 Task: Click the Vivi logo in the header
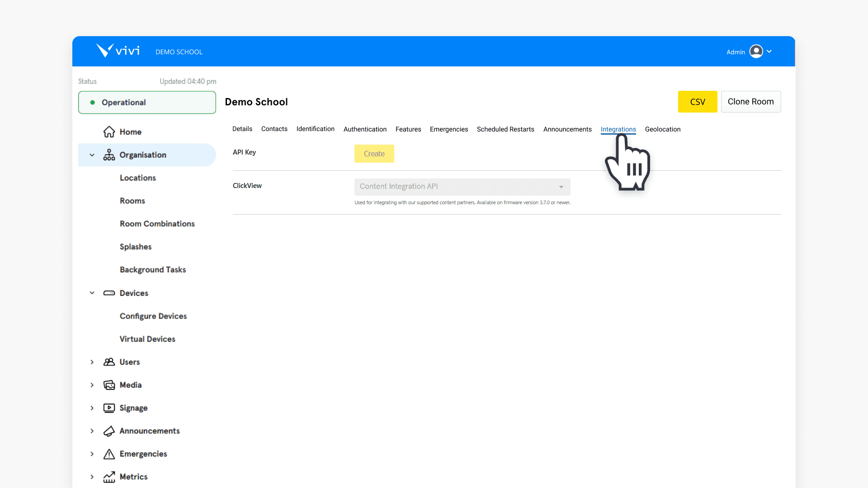(118, 50)
